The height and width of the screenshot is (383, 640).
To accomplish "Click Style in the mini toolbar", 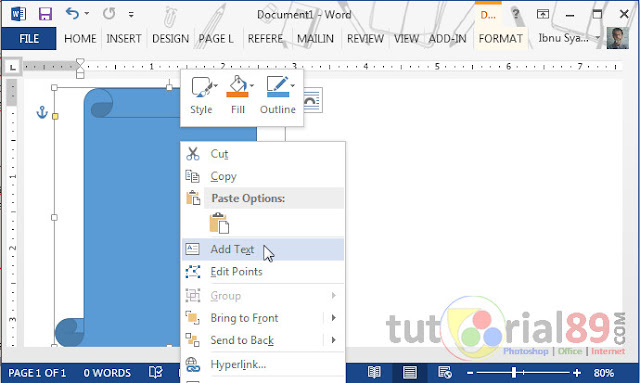I will click(x=201, y=95).
